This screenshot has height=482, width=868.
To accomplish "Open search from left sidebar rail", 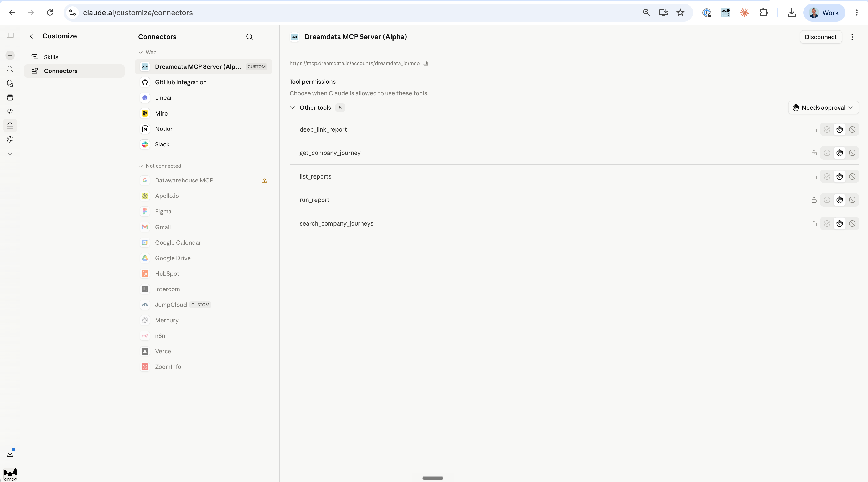I will (x=10, y=69).
